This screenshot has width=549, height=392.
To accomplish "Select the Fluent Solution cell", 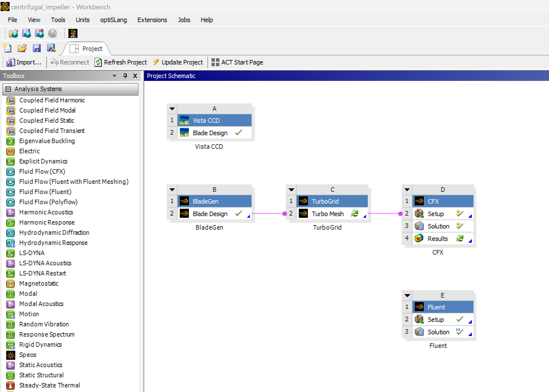I will [x=443, y=332].
